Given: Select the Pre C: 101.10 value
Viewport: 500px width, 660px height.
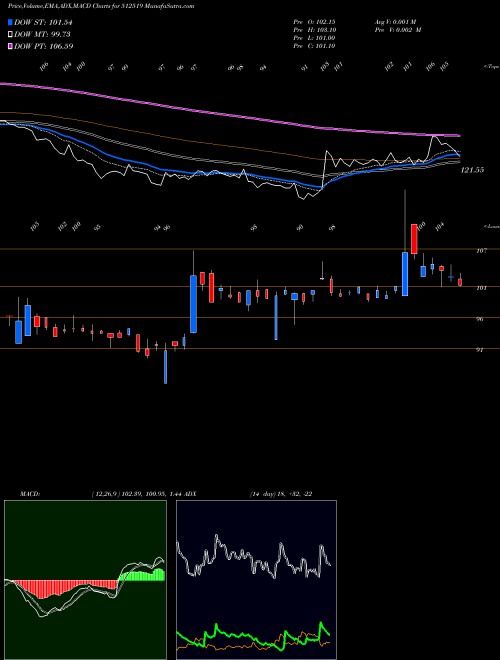Looking at the screenshot, I should click(314, 46).
